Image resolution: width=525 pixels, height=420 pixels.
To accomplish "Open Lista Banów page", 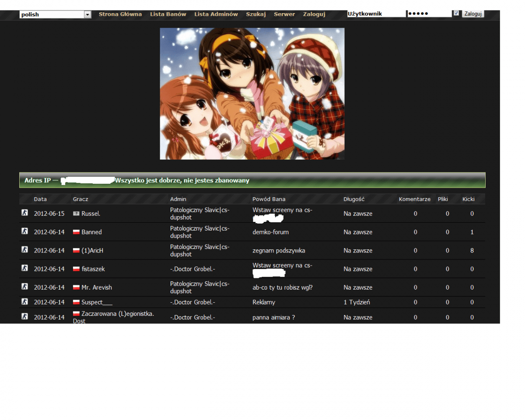I will [168, 14].
